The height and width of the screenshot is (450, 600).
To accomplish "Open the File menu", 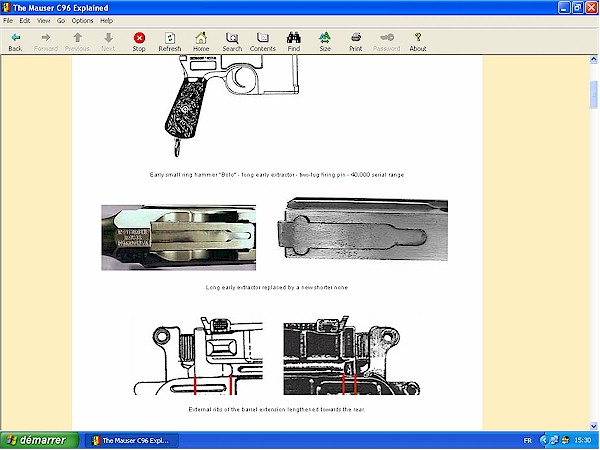I will 8,21.
